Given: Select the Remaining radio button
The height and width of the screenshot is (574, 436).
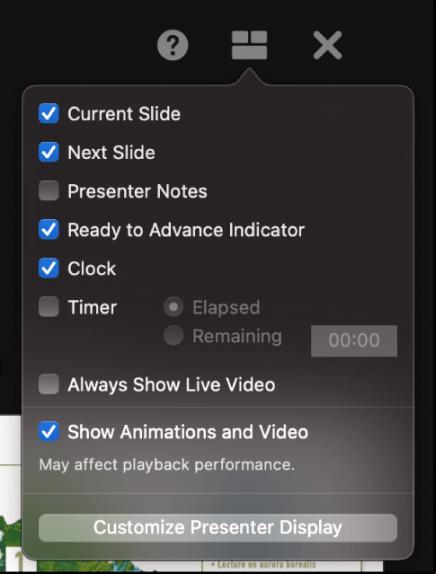Looking at the screenshot, I should tap(174, 335).
